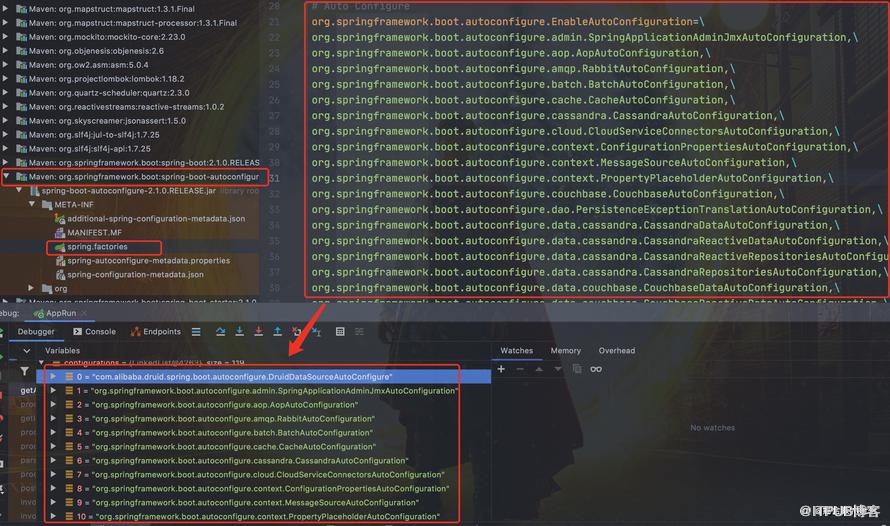Click Show Execution Point icon
Viewport: 890px width, 526px height.
(x=196, y=331)
